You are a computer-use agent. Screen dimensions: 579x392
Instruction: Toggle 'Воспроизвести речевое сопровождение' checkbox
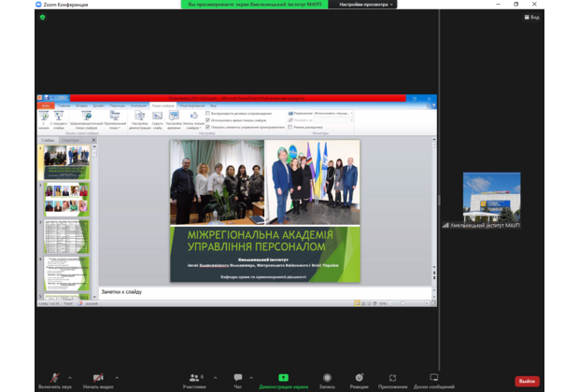point(207,113)
